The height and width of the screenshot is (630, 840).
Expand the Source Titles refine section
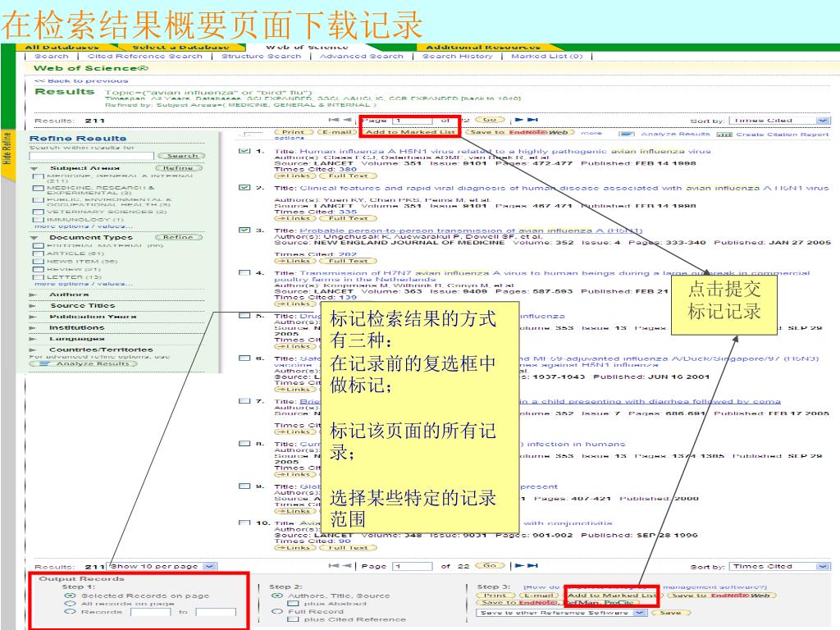click(33, 306)
